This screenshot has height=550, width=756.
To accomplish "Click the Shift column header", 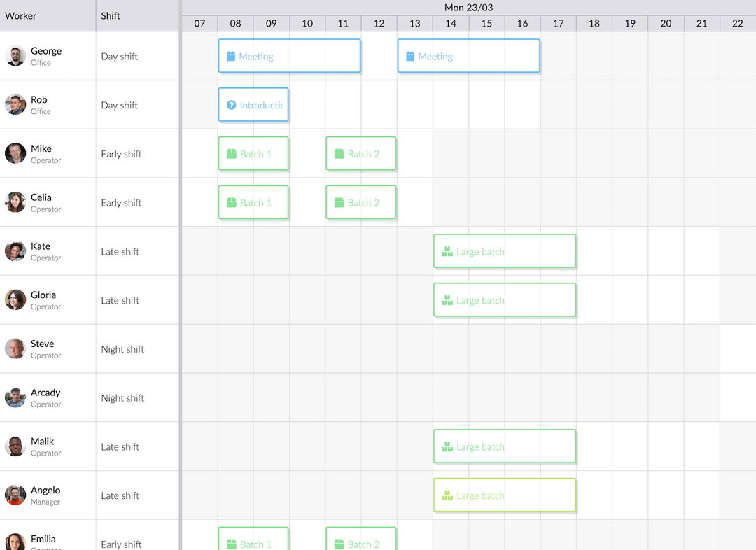I will pos(109,15).
